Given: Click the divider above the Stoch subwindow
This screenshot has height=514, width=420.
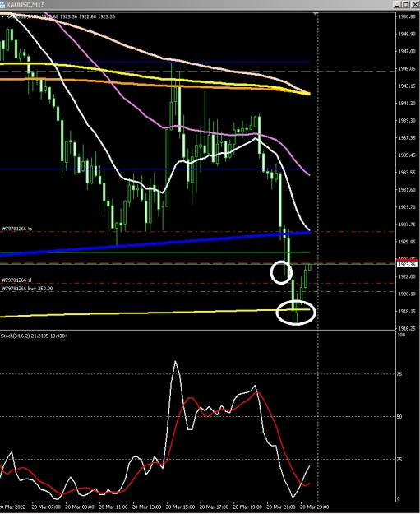Looking at the screenshot, I should click(197, 331).
